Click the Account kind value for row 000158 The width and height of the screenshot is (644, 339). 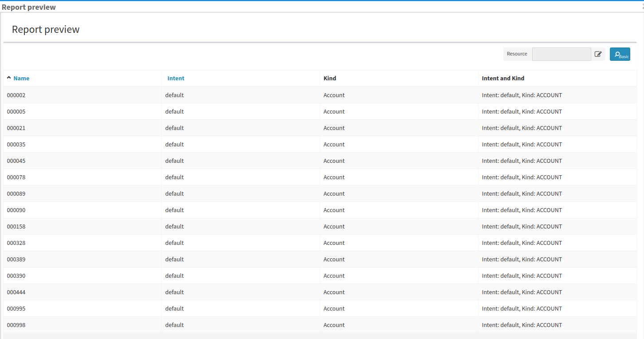point(334,226)
